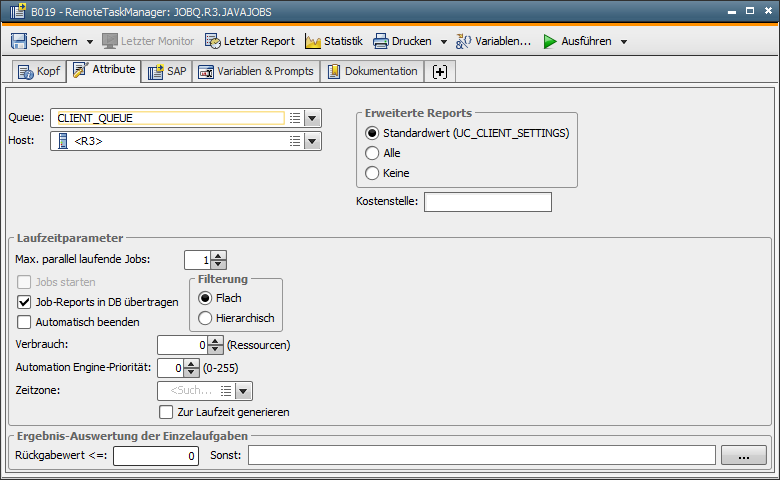
Task: Enable the Automatisch beenden checkbox
Action: pos(25,322)
